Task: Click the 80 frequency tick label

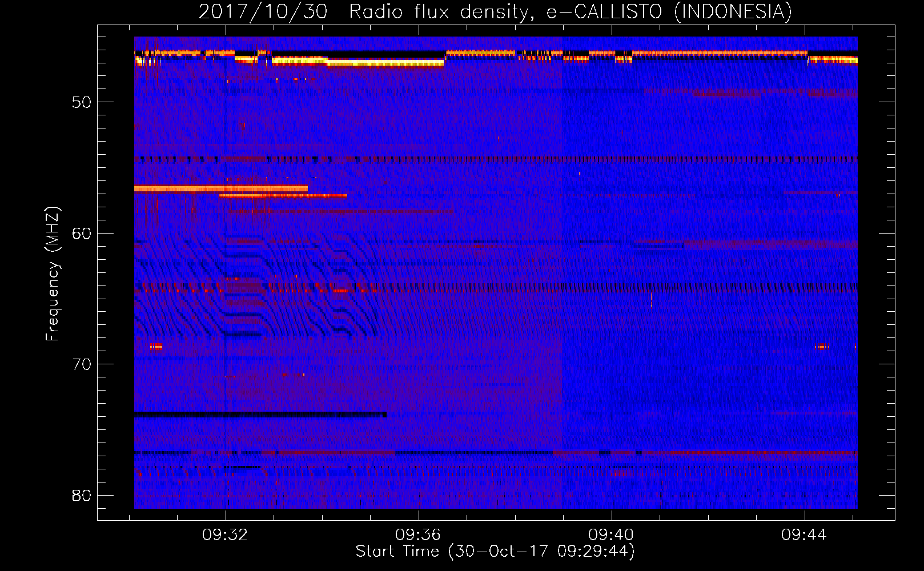Action: pos(82,495)
